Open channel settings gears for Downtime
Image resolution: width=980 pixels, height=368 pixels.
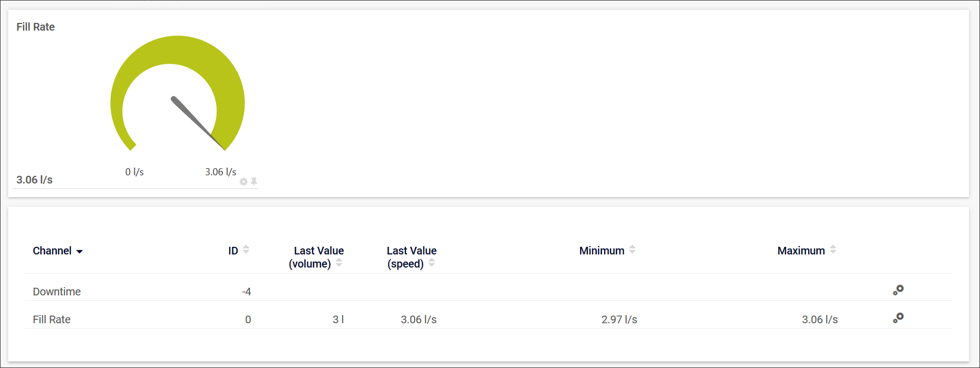898,290
